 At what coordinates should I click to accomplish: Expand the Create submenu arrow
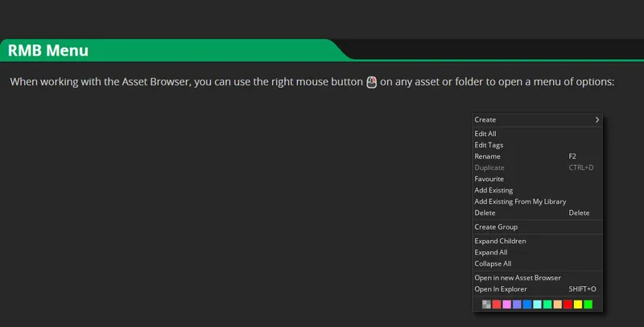[x=597, y=120]
